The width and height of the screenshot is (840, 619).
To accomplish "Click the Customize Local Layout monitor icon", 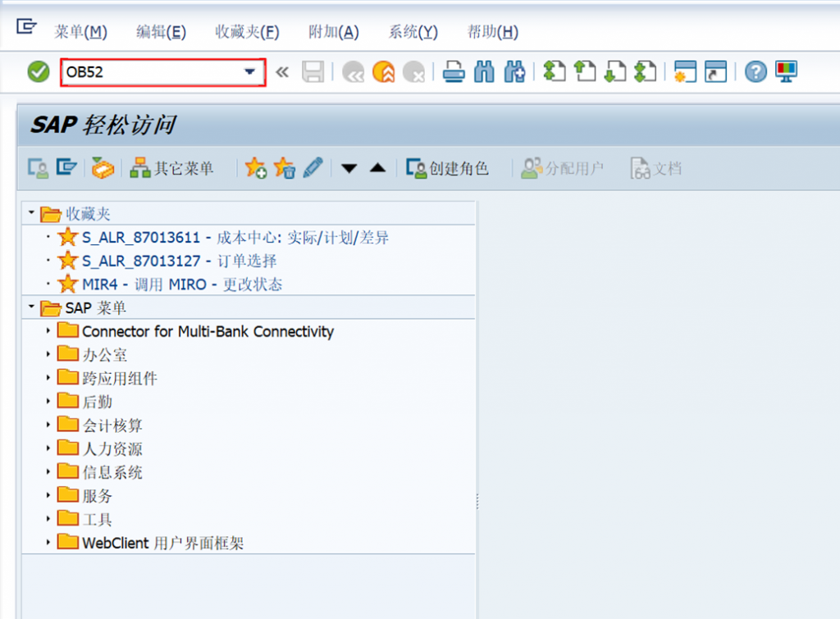I will click(786, 72).
